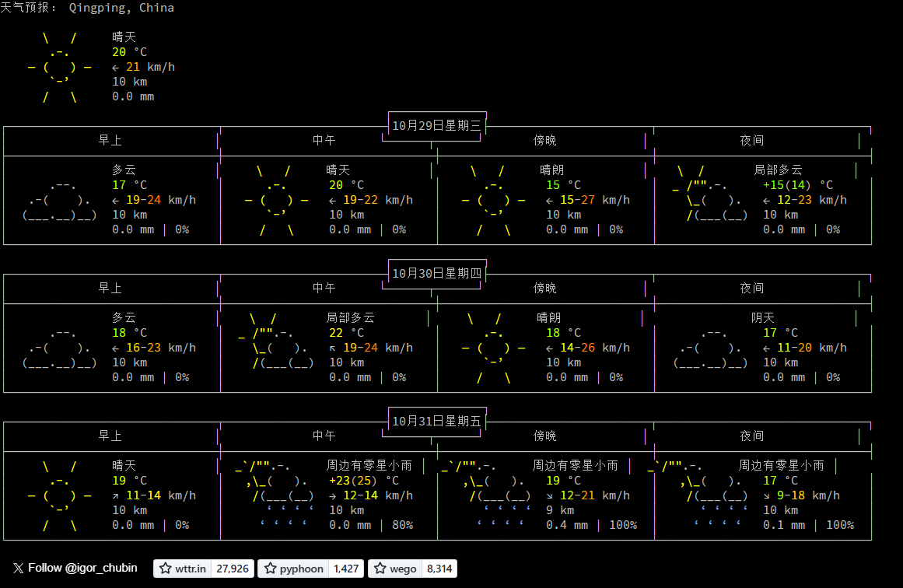Select the 17 °C temperature for Oct 29 morning
The height and width of the screenshot is (588, 903).
tap(130, 185)
